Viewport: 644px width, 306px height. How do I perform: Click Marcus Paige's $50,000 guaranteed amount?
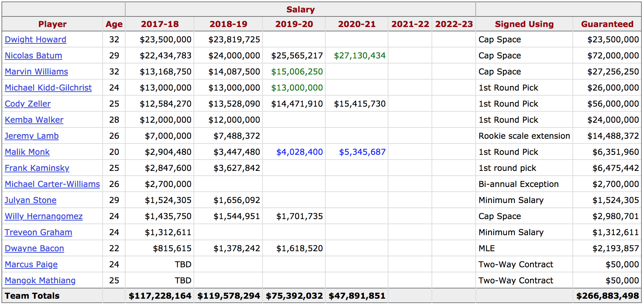tap(622, 264)
